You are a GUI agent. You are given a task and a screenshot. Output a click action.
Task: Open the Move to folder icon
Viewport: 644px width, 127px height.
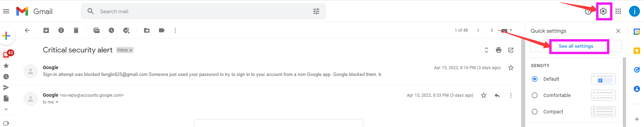(147, 30)
